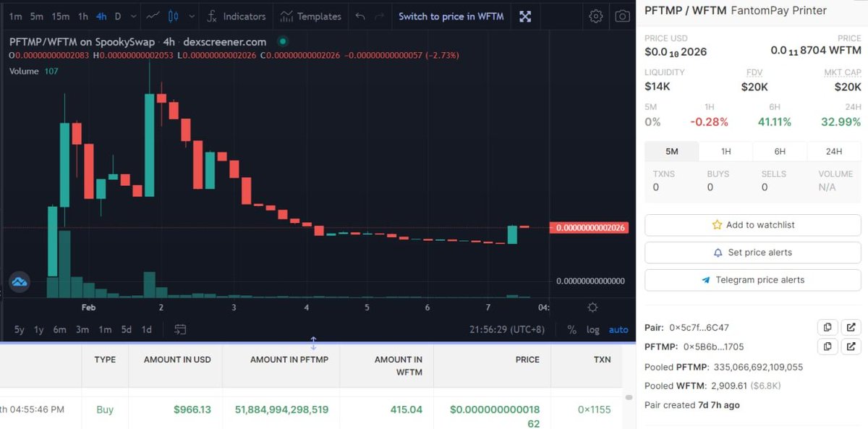Select the 24H stats tab
Image resolution: width=868 pixels, height=429 pixels.
click(834, 151)
